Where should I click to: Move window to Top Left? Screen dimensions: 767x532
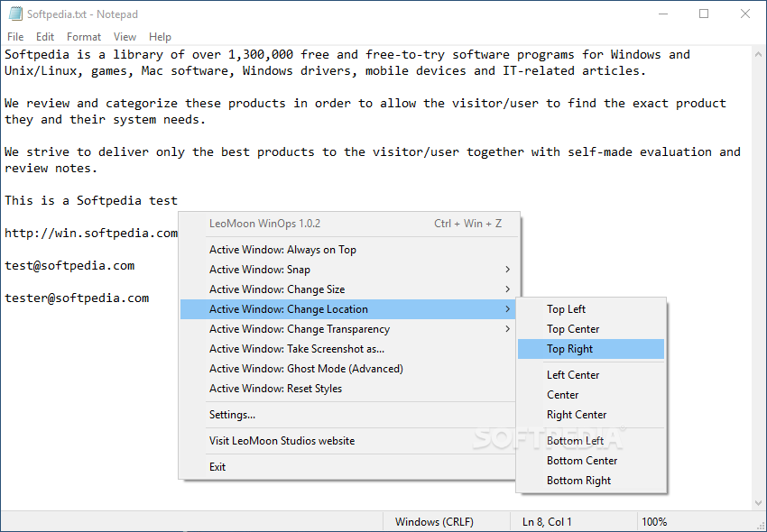tap(591, 309)
